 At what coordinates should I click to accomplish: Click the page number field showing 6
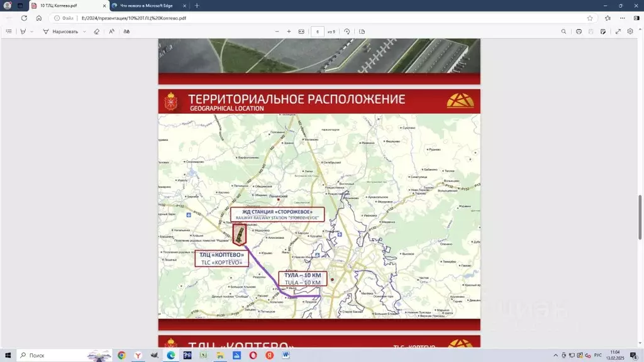(318, 31)
